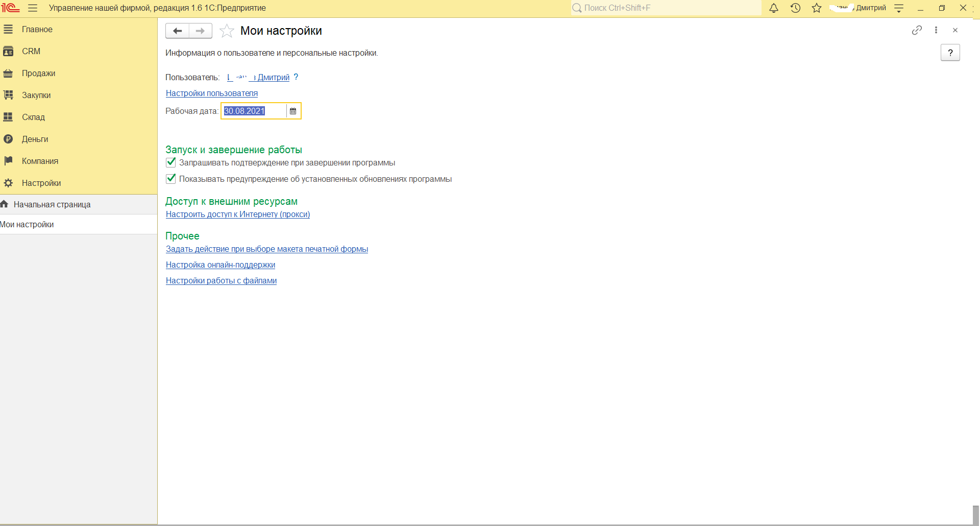Open the calendar picker for Рабочая дата
Viewport: 980px width, 526px height.
pyautogui.click(x=293, y=111)
